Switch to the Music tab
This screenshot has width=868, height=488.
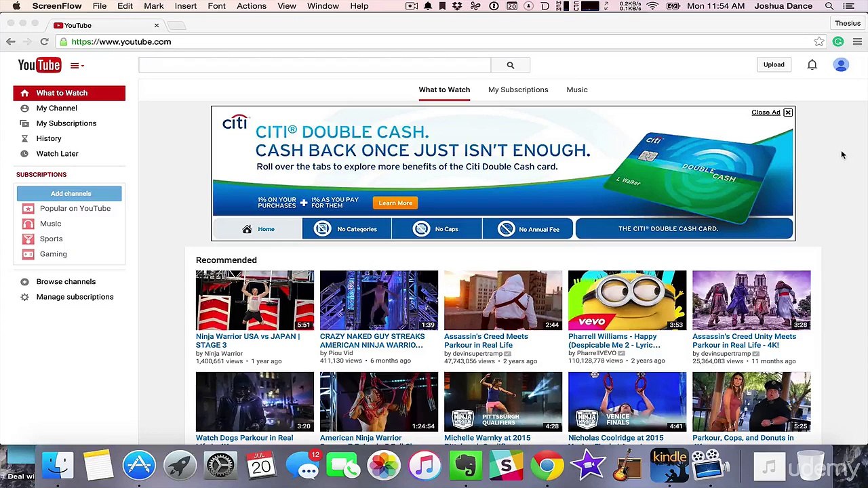577,89
